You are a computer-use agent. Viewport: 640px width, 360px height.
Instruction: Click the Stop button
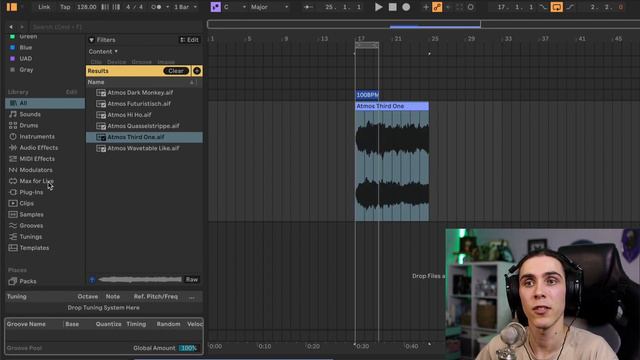(392, 7)
